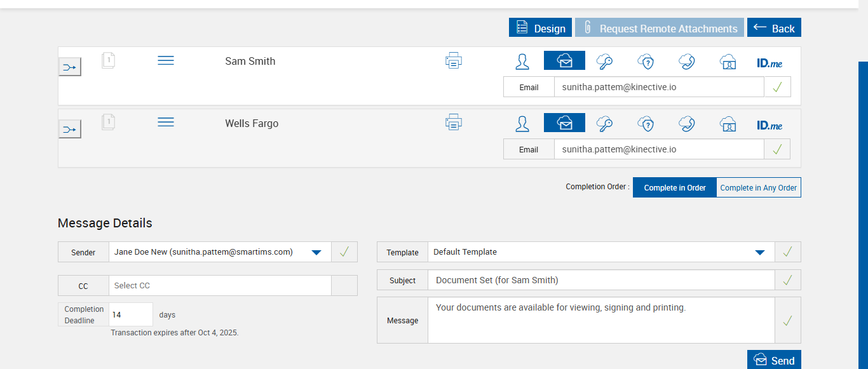The width and height of the screenshot is (868, 369).
Task: Go Back to the previous page
Action: (774, 28)
